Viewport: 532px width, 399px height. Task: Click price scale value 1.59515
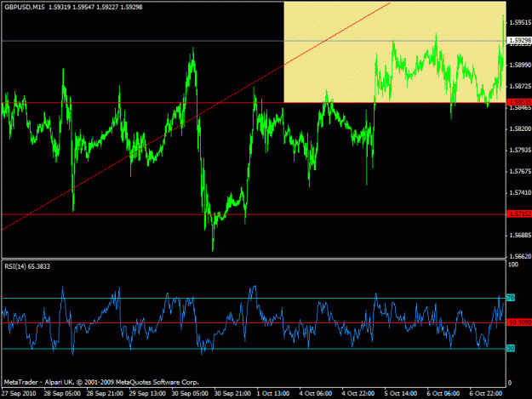coord(520,23)
